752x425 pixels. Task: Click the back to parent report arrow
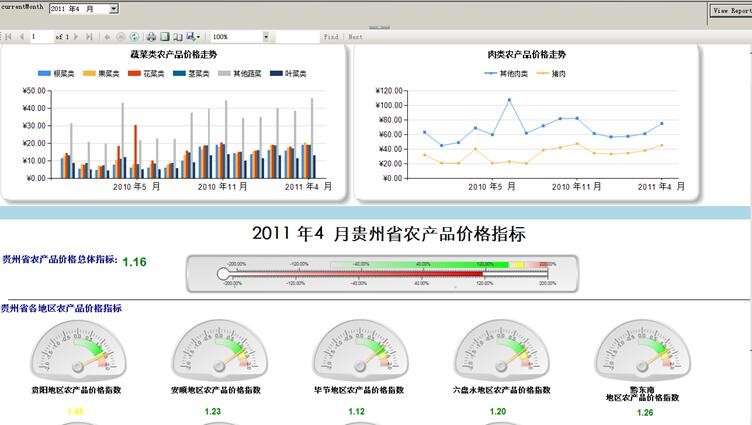(x=108, y=37)
